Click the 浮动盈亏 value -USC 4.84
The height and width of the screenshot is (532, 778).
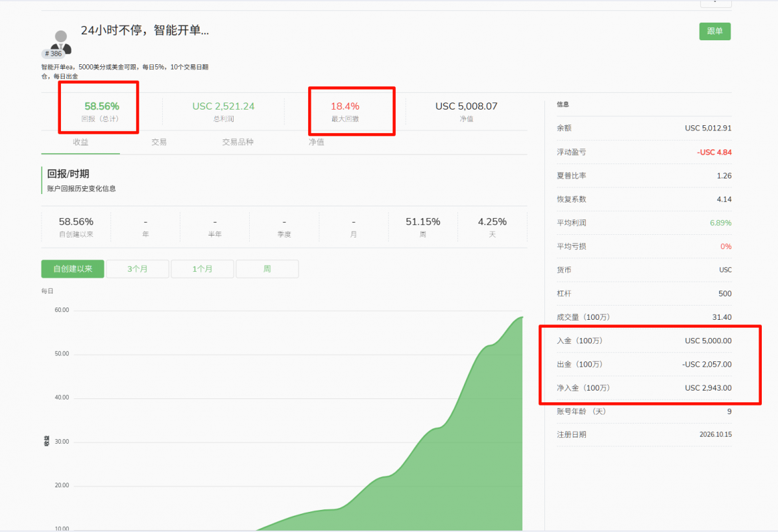coord(714,152)
